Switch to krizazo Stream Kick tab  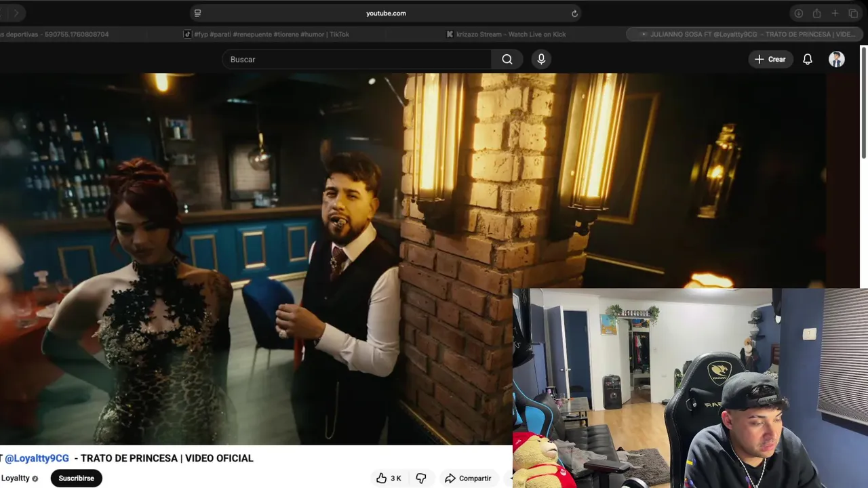[506, 34]
